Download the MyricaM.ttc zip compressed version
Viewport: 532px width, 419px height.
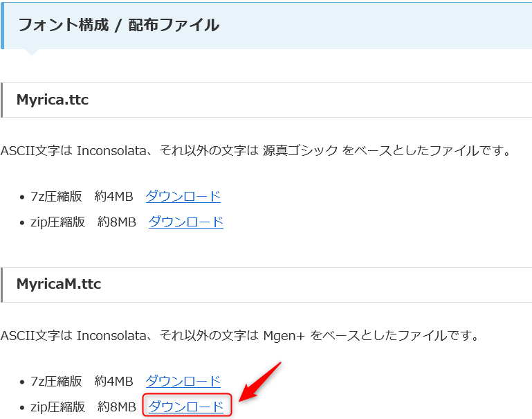coord(186,407)
